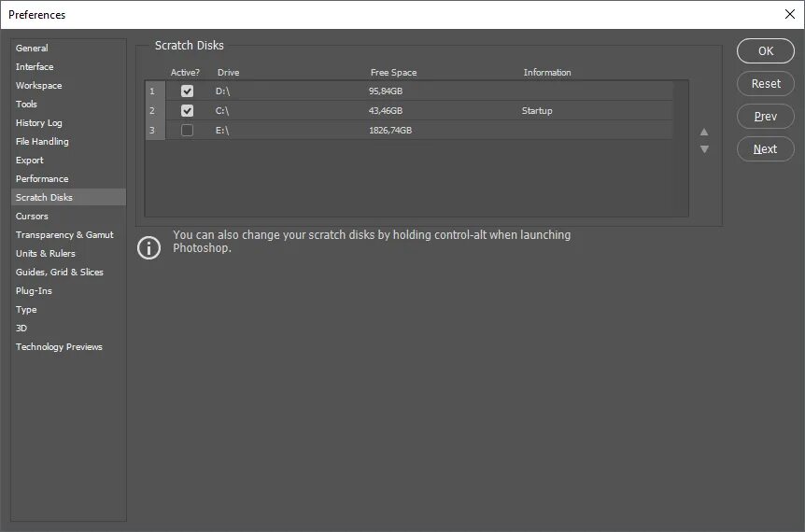Viewport: 805px width, 532px height.
Task: Confirm changes with the OK button
Action: (x=766, y=50)
